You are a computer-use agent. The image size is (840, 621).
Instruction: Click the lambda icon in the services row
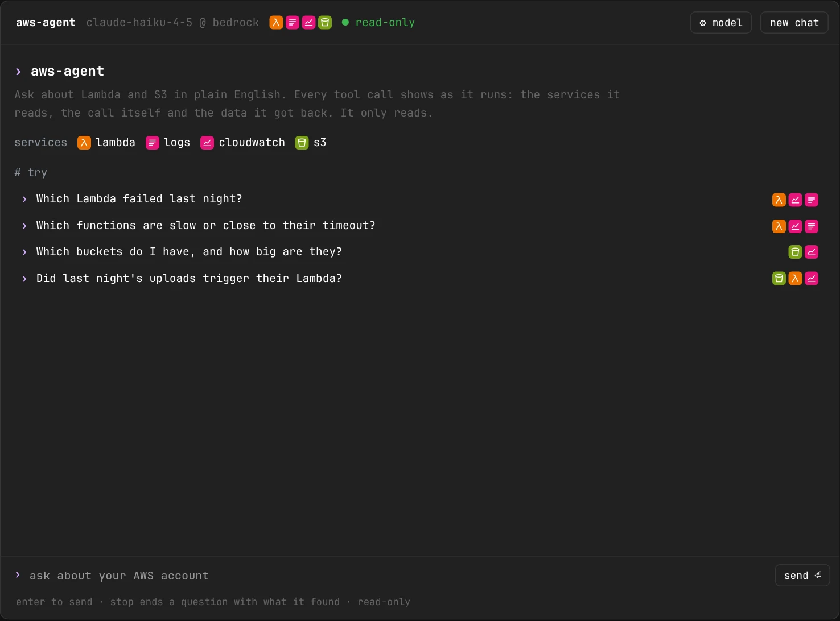tap(84, 143)
